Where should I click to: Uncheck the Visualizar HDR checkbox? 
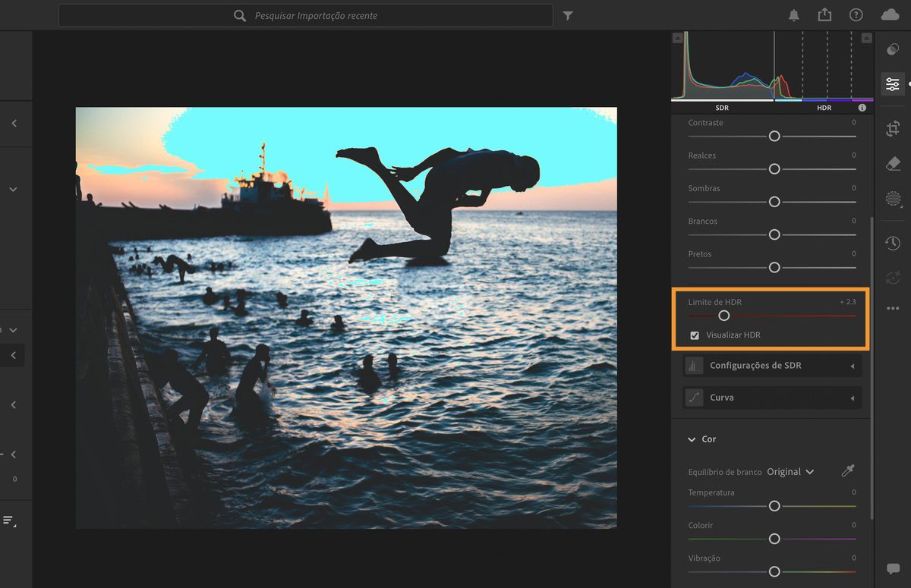click(695, 335)
